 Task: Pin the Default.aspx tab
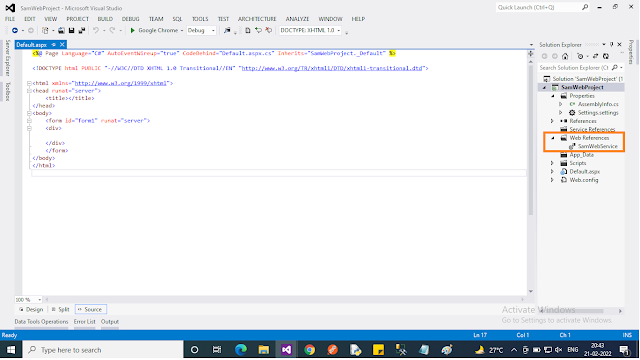coord(53,44)
